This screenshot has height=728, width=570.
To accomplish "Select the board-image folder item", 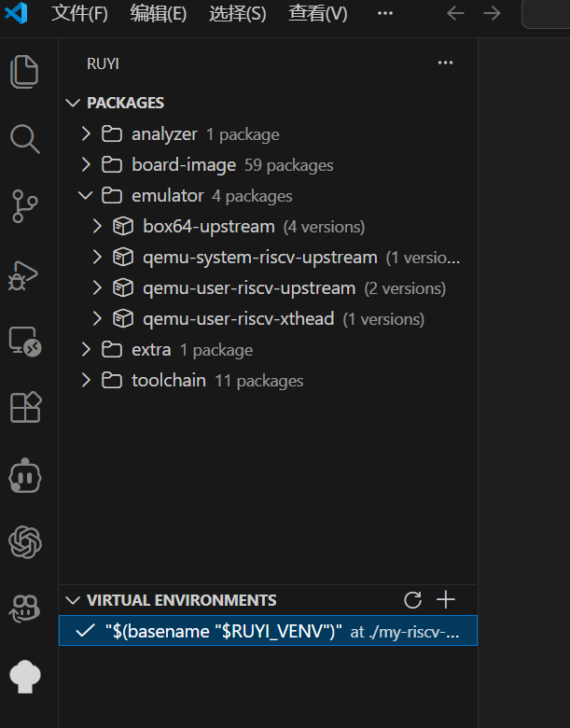I will pos(184,165).
